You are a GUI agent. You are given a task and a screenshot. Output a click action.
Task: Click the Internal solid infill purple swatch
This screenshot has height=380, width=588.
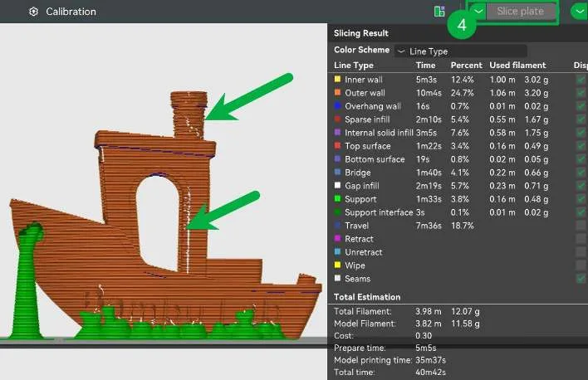click(x=337, y=132)
